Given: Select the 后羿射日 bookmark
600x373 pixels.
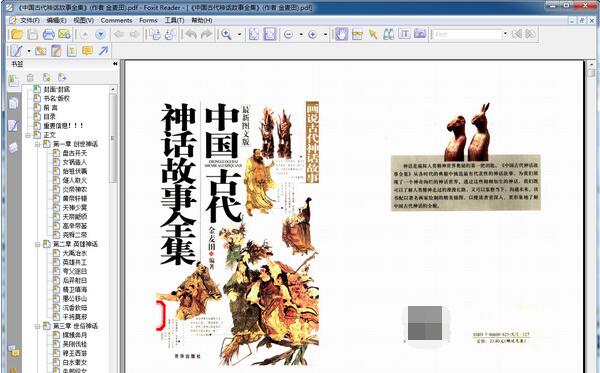Looking at the screenshot, I should [x=75, y=280].
